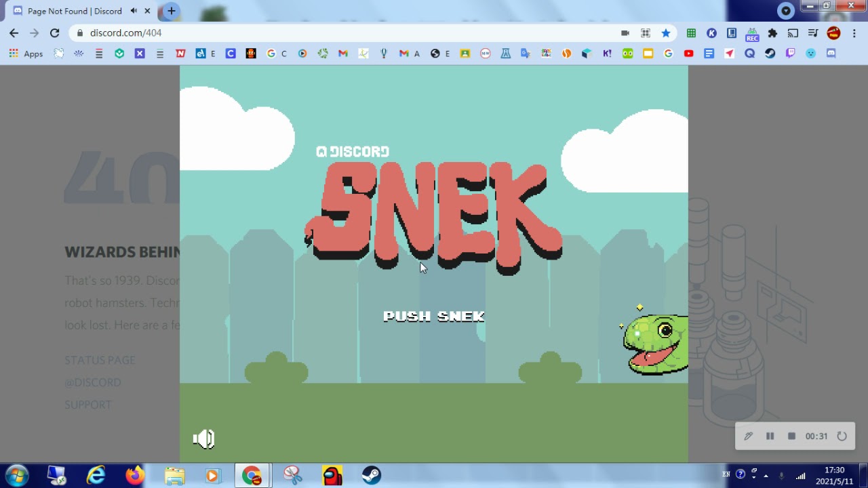Open the Snipping Tool on the taskbar

coord(293,476)
